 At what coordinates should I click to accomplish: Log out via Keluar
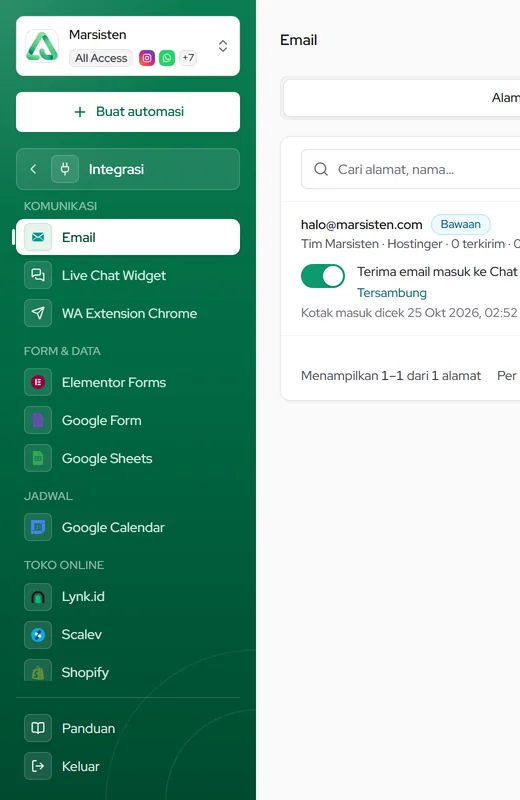pos(128,766)
